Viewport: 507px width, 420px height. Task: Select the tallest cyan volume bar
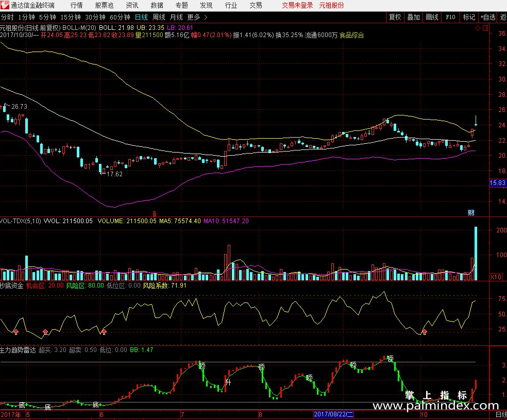476,254
